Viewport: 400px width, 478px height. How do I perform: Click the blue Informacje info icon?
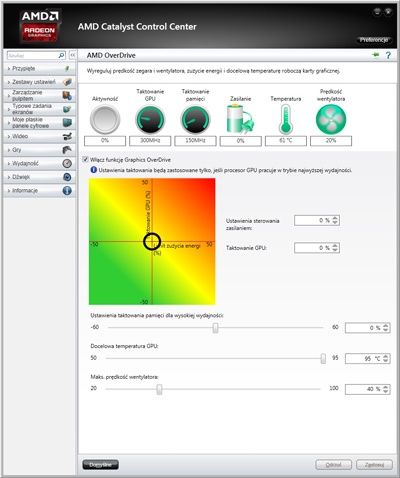pyautogui.click(x=67, y=190)
